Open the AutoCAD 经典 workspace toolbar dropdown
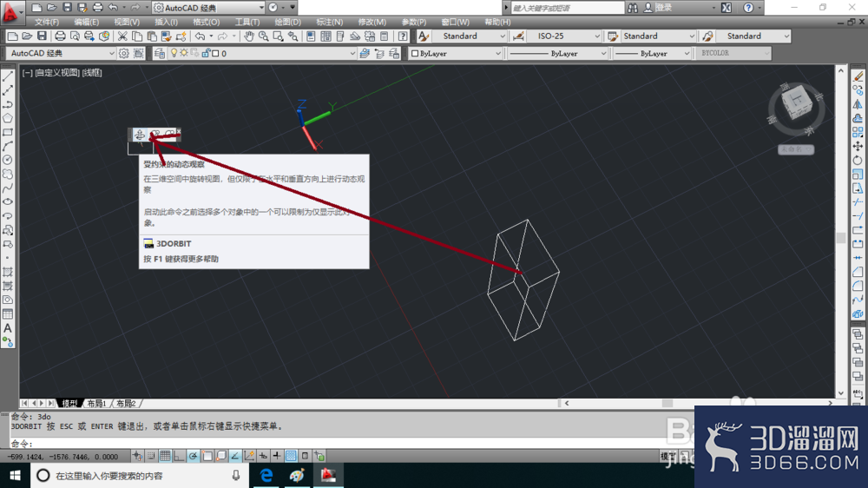Screen dimensions: 868x488 (x=61, y=53)
